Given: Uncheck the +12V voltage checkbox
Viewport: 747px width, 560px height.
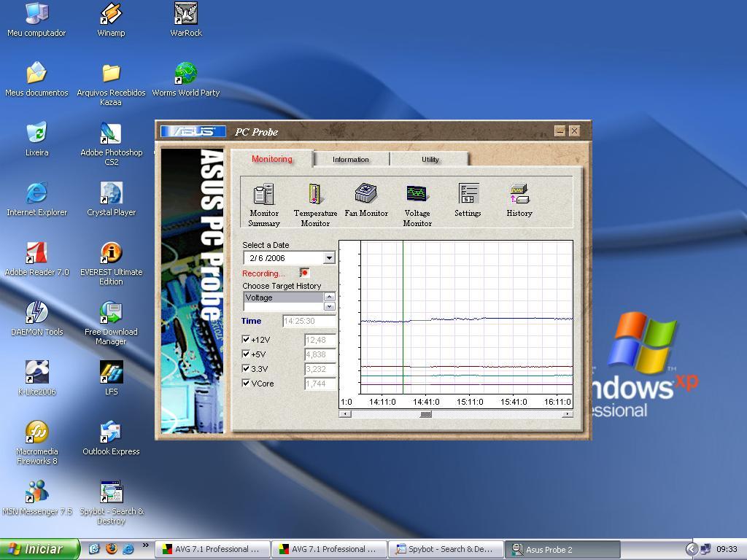Looking at the screenshot, I should click(x=246, y=340).
